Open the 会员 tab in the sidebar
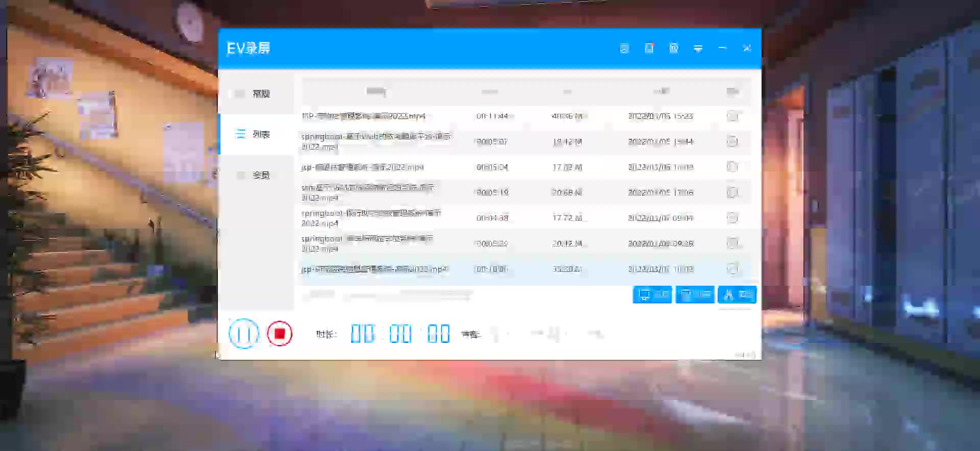The width and height of the screenshot is (980, 451). click(256, 175)
